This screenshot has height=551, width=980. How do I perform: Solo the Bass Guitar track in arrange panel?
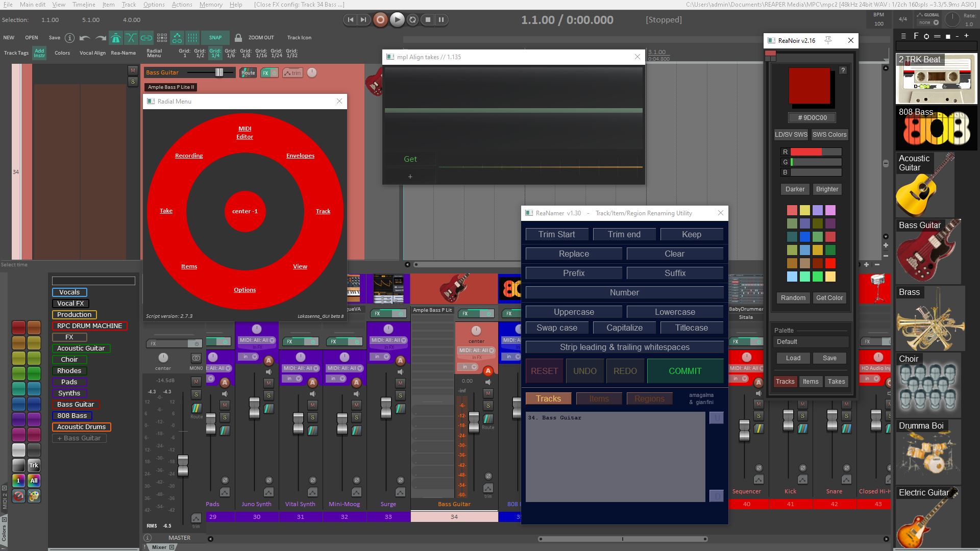pos(133,82)
